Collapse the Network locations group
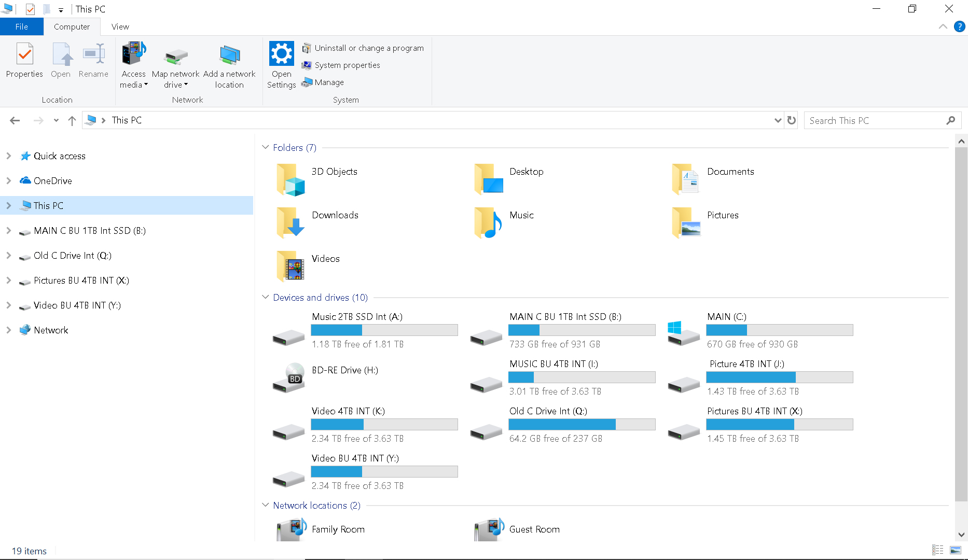 pyautogui.click(x=265, y=505)
